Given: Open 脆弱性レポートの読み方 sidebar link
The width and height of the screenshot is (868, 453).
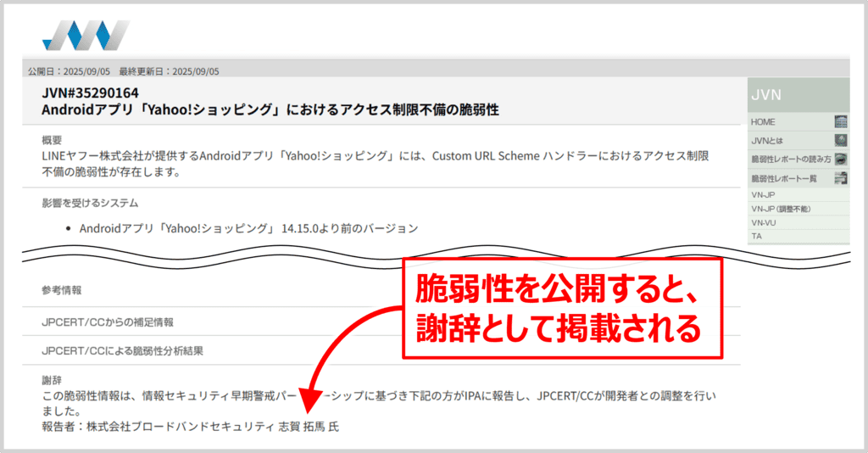Looking at the screenshot, I should [791, 159].
